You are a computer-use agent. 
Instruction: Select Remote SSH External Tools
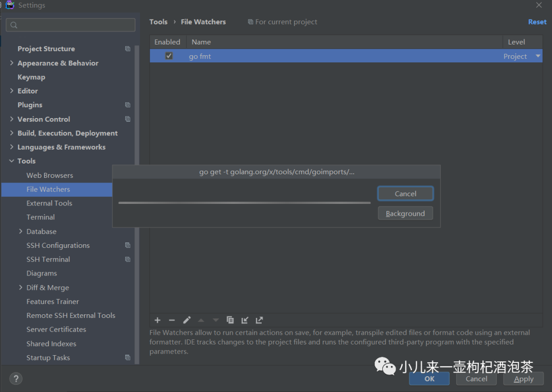(71, 315)
